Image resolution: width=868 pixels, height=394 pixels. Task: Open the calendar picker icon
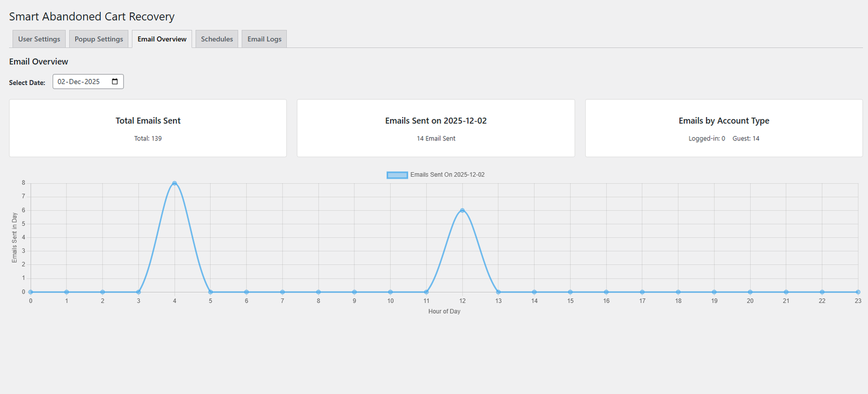pos(115,82)
